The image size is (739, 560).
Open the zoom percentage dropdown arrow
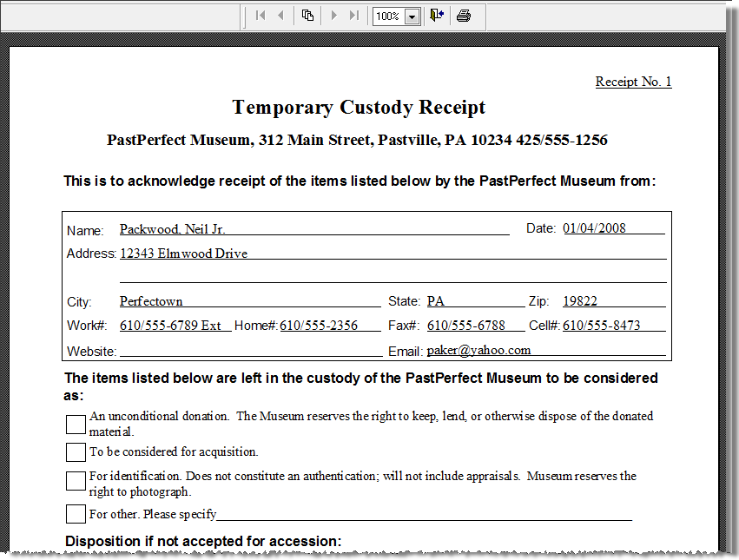point(412,16)
